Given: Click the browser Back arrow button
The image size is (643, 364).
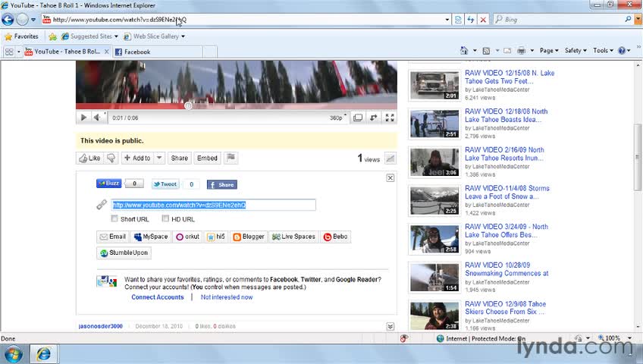Looking at the screenshot, I should 8,19.
